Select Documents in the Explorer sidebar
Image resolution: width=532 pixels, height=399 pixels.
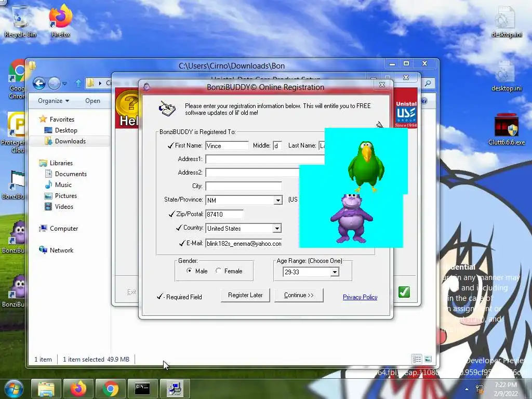(71, 174)
